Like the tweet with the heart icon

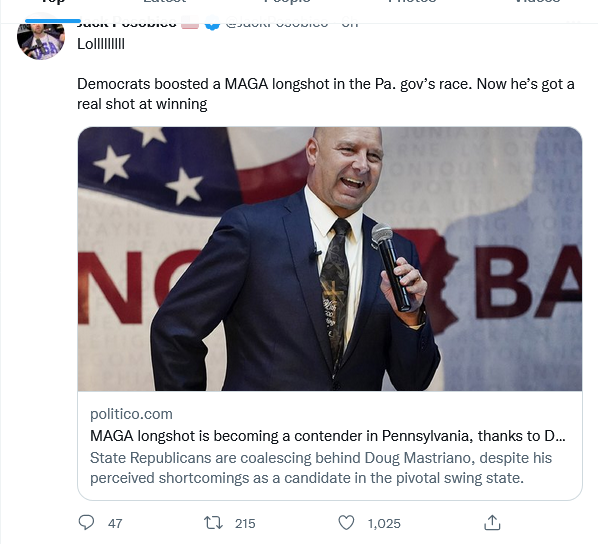click(x=346, y=523)
